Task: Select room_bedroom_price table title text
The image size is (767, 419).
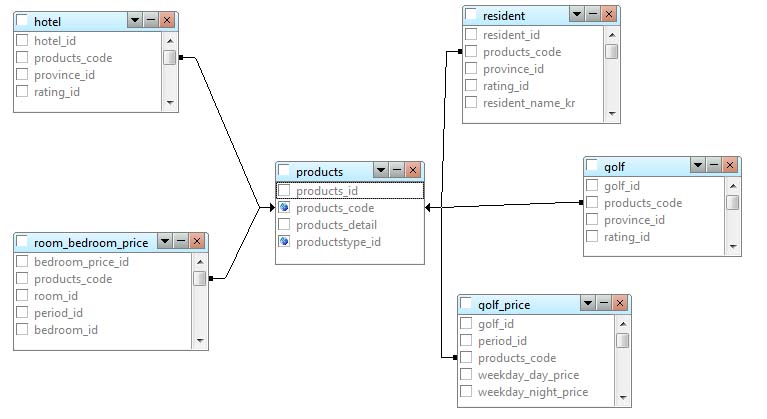Action: tap(91, 243)
